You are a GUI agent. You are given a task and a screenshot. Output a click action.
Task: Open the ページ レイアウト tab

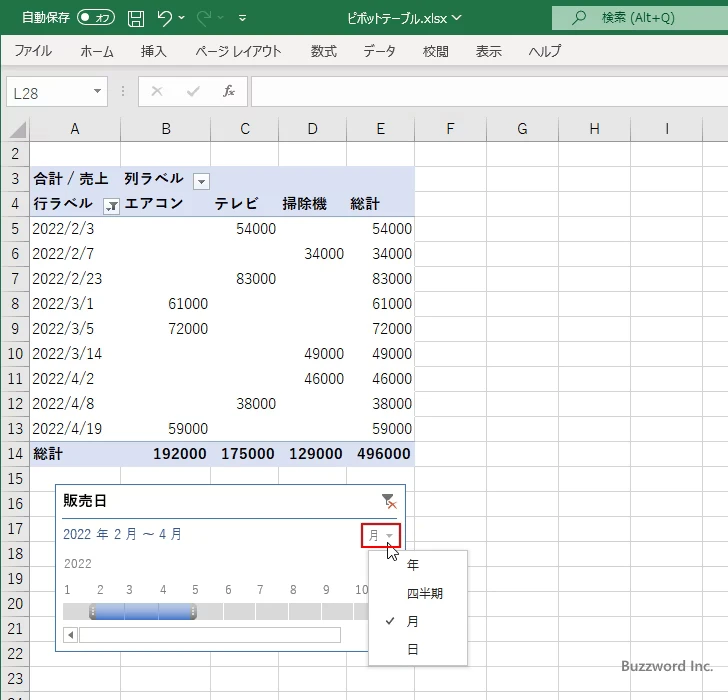click(238, 51)
